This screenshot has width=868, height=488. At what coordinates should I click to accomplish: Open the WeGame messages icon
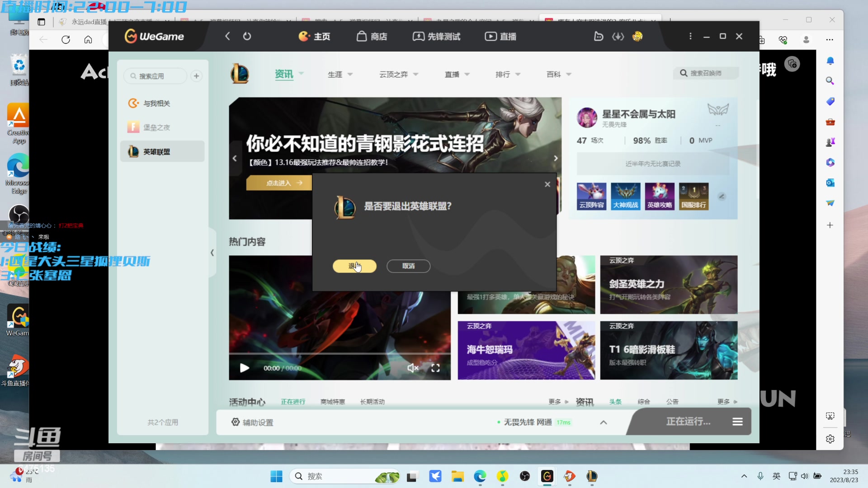tap(599, 36)
